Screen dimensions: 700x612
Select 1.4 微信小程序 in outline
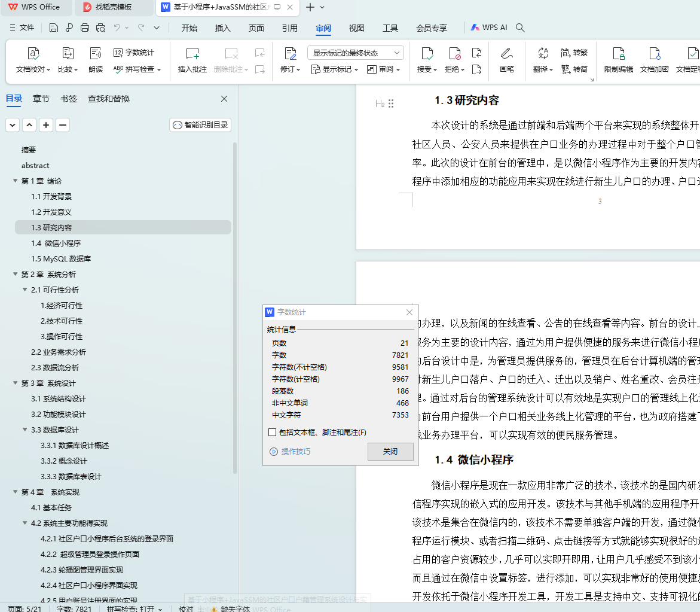(56, 243)
